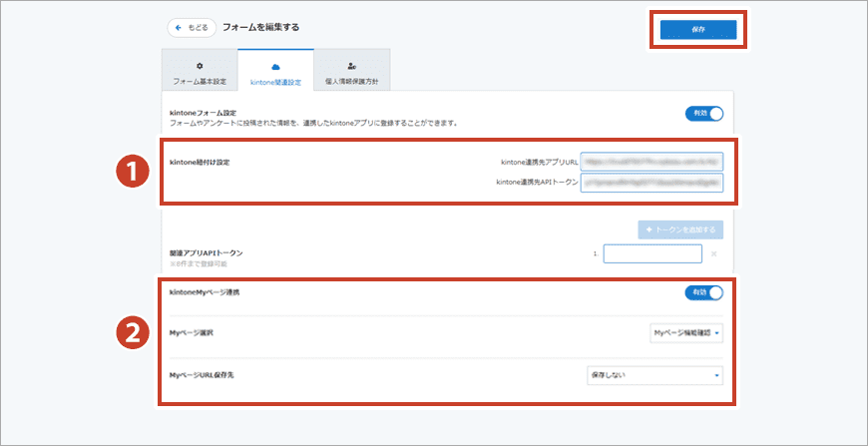Focus the kintone連携先アプリURL field
This screenshot has width=868, height=446.
[651, 160]
